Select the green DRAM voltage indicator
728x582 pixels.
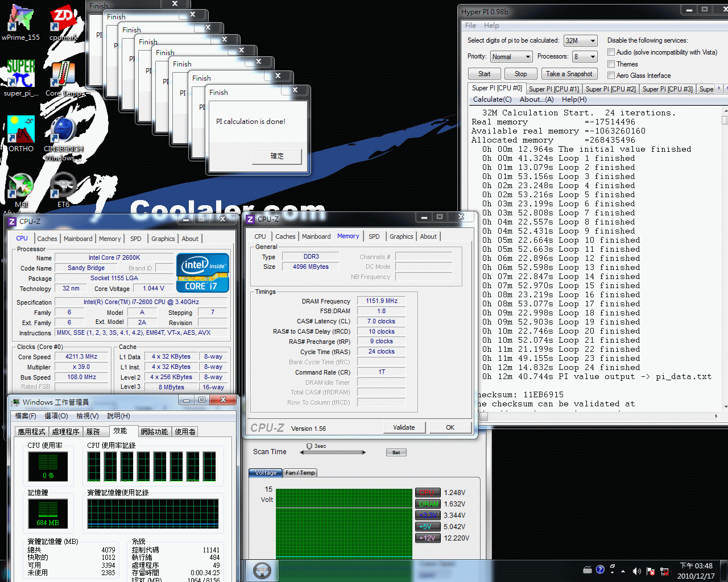428,504
